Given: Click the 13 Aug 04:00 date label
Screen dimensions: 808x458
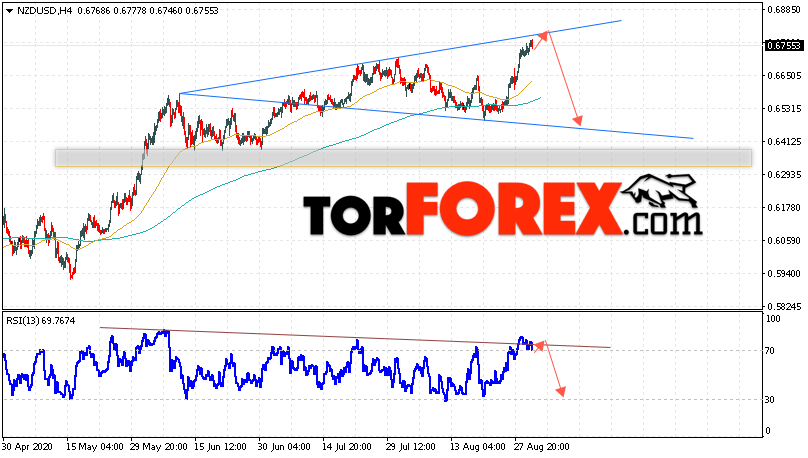Looking at the screenshot, I should coord(478,447).
